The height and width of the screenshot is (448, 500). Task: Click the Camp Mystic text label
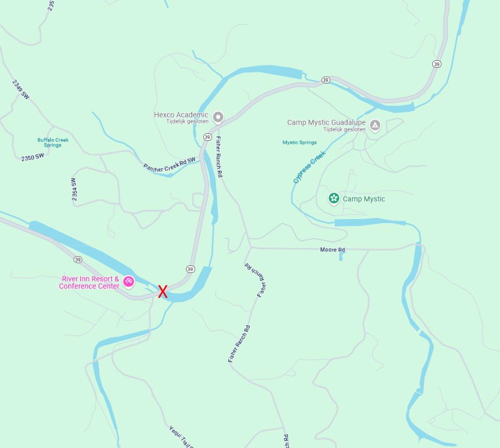[364, 199]
